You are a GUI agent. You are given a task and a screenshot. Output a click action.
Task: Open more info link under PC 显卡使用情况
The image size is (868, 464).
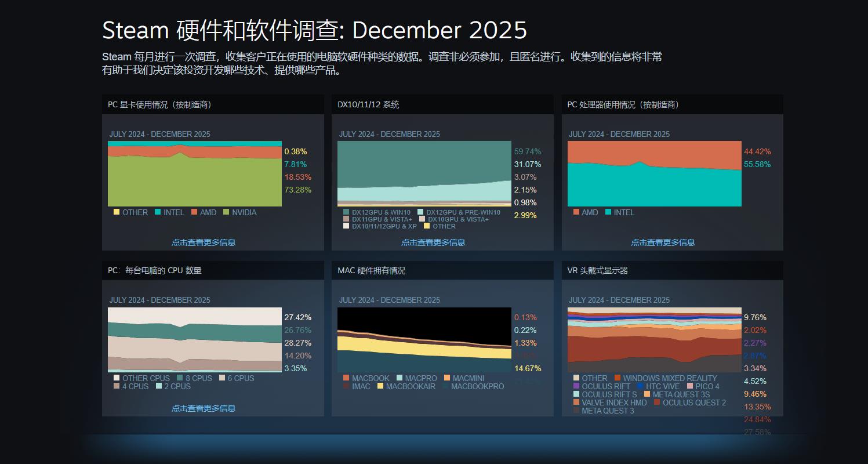pyautogui.click(x=203, y=242)
